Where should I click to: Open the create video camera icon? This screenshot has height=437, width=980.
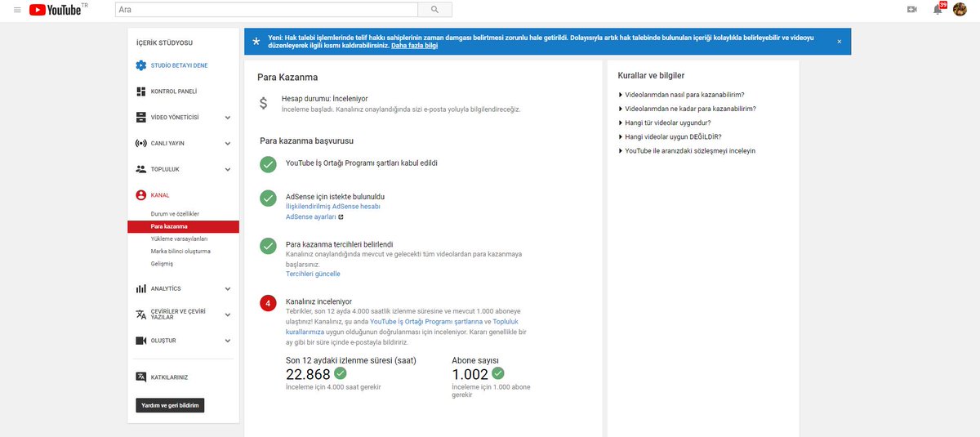912,10
